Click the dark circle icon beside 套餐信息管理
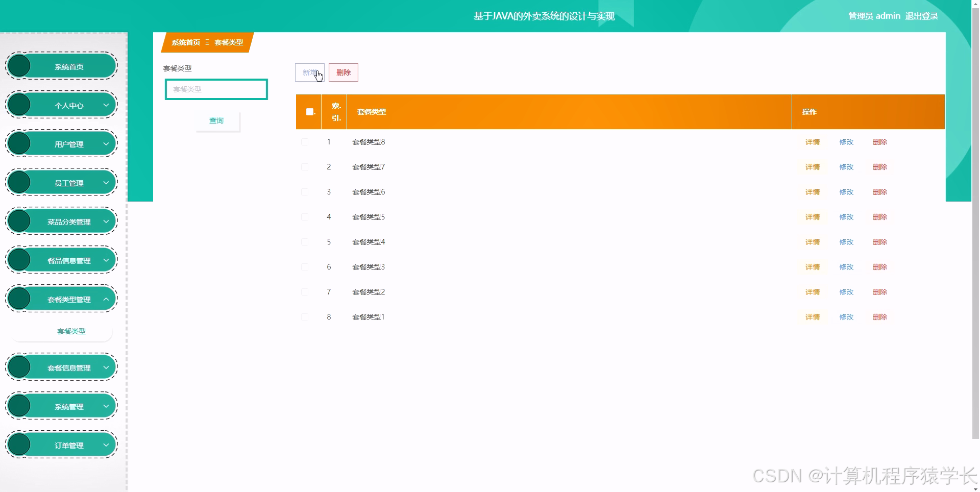Screen dimensions: 980x492 (x=19, y=367)
